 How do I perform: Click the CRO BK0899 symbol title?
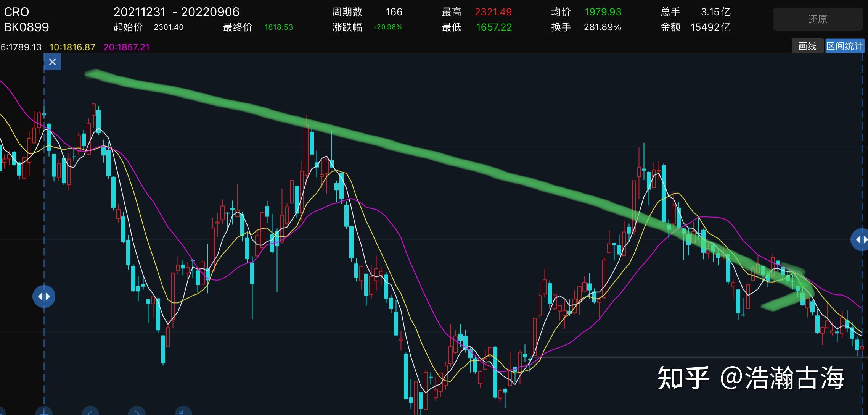pos(26,19)
